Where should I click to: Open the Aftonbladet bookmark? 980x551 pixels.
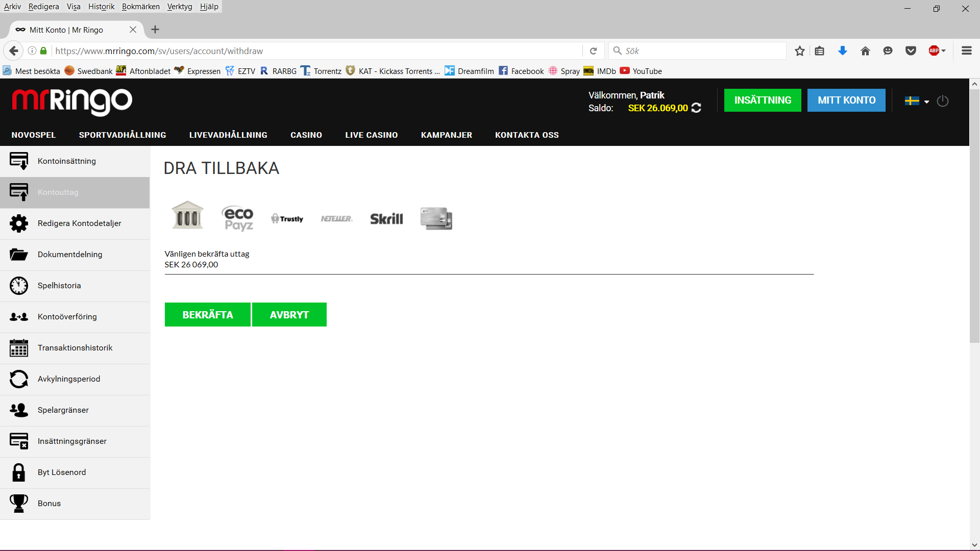pyautogui.click(x=143, y=71)
